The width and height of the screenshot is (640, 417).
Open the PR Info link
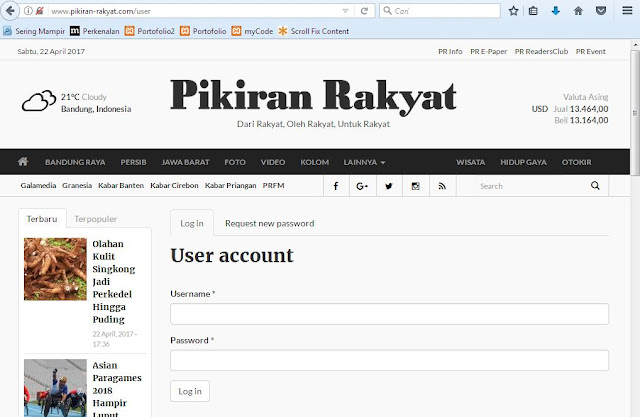coord(450,51)
